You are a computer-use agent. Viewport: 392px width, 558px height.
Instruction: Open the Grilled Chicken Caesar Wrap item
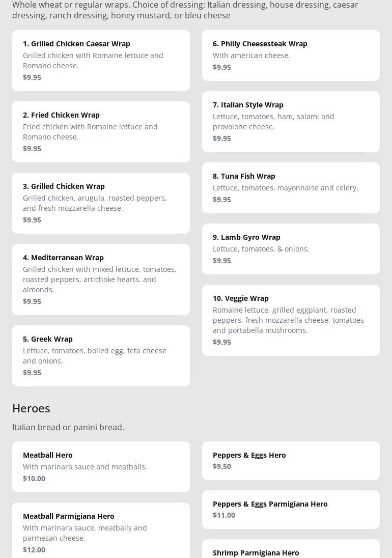[101, 61]
